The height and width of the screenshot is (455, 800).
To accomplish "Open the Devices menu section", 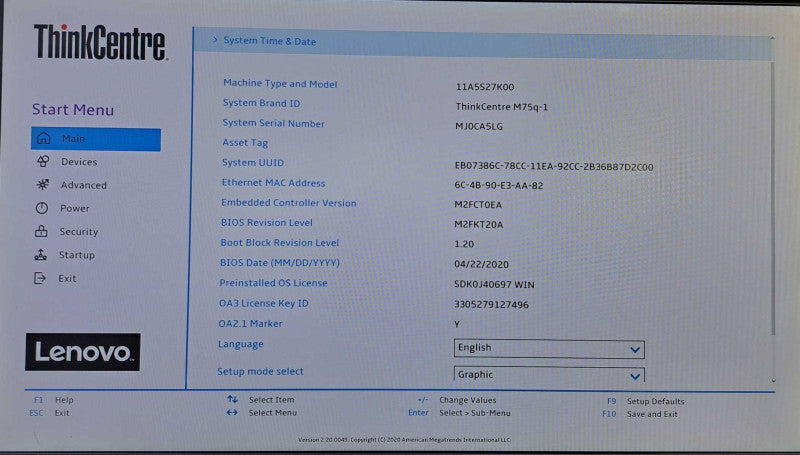I will 79,162.
